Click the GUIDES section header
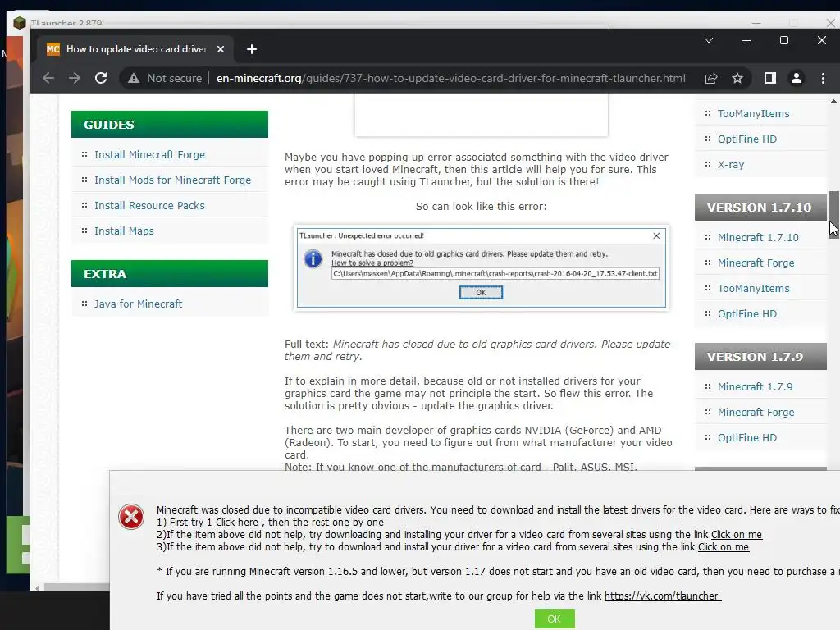 click(x=169, y=125)
